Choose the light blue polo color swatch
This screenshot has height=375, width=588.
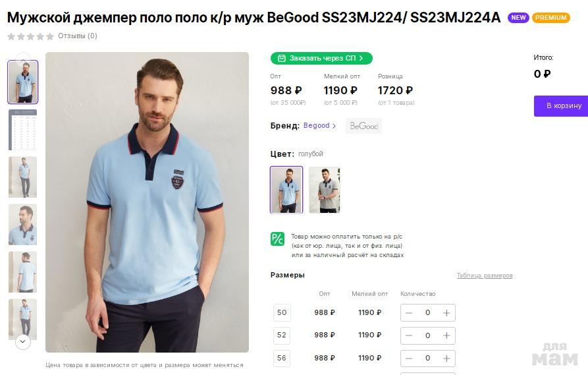click(x=286, y=190)
